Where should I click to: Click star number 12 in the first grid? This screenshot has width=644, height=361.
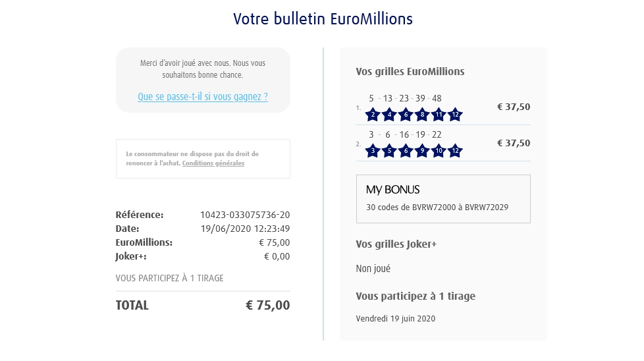click(456, 115)
